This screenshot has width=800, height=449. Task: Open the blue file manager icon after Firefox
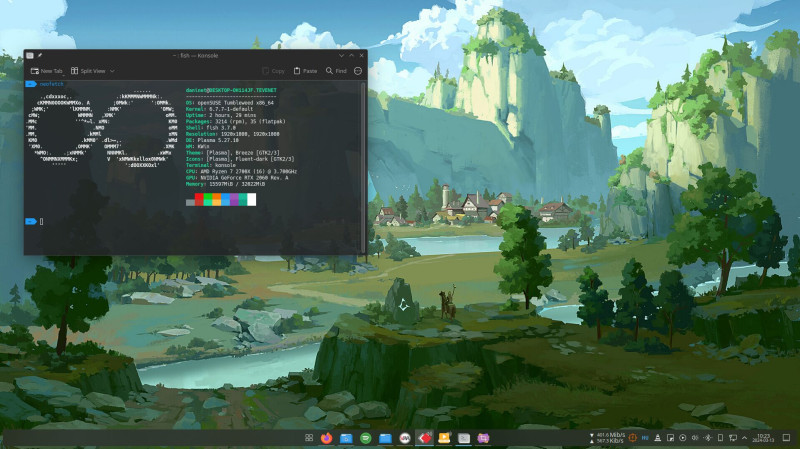pyautogui.click(x=346, y=438)
